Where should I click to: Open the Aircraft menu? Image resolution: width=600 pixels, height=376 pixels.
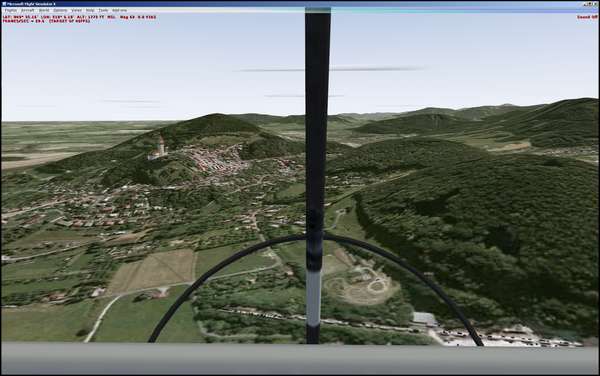tap(28, 10)
